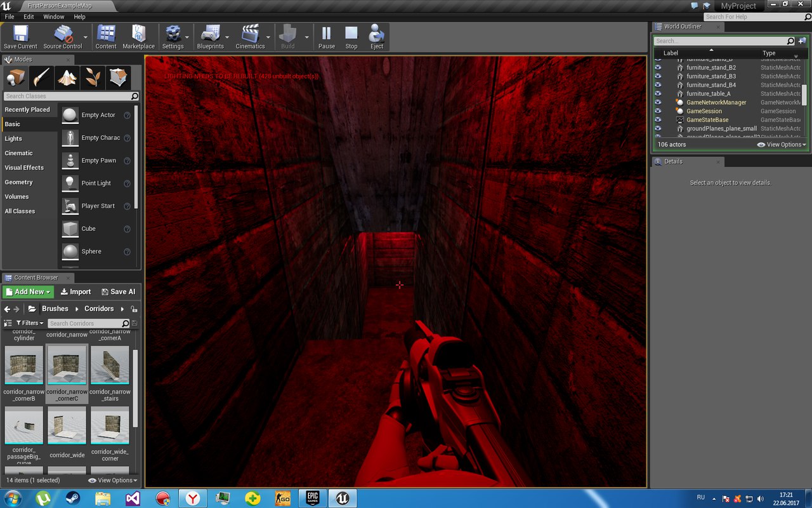Image resolution: width=812 pixels, height=508 pixels.
Task: Toggle visibility of furniture_table_A
Action: tap(658, 93)
